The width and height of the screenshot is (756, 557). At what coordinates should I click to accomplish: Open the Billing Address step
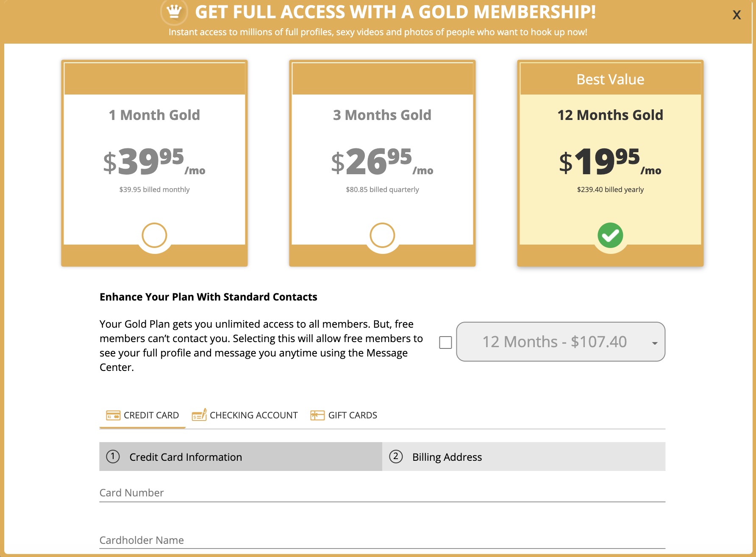(x=524, y=457)
